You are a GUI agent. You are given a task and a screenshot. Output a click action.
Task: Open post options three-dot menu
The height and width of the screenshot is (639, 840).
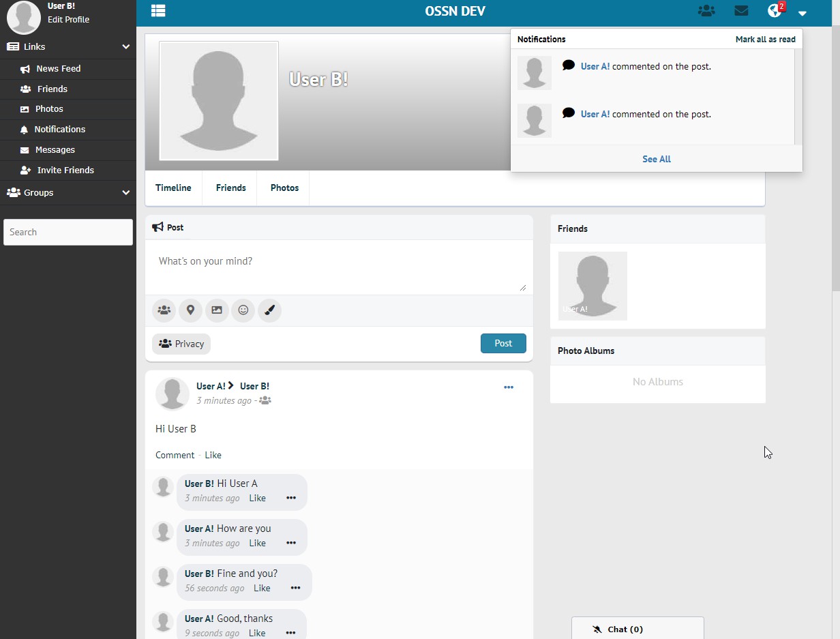(x=509, y=387)
